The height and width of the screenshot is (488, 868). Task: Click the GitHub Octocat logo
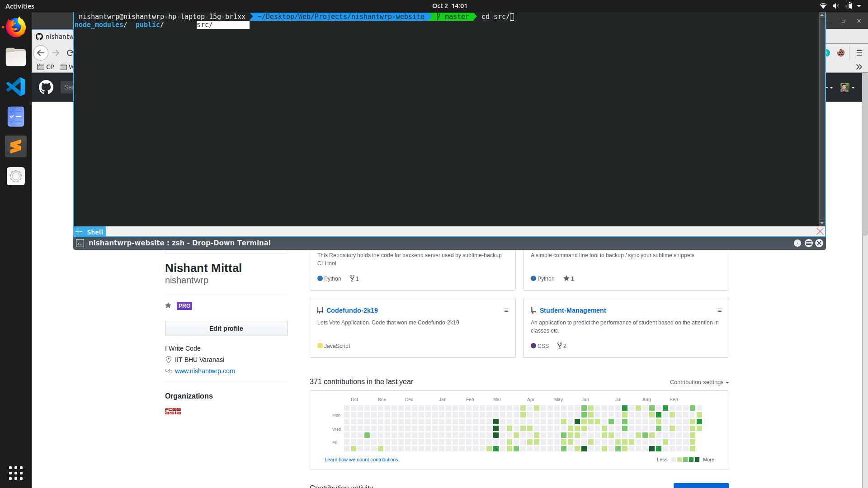(46, 87)
